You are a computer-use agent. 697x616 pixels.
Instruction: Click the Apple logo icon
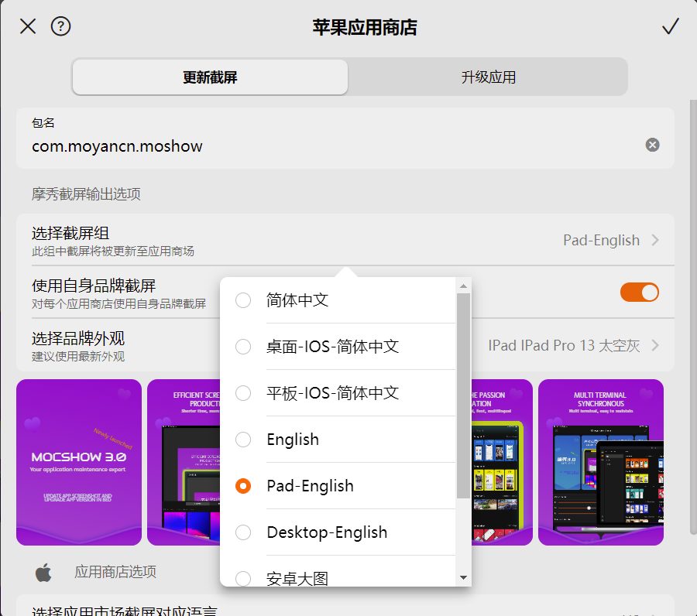43,572
